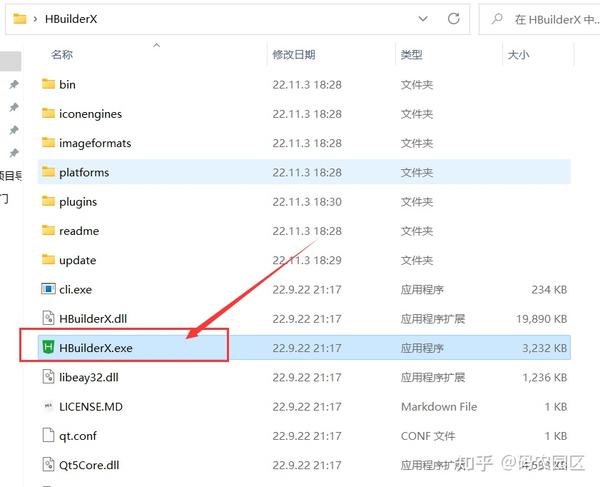Image resolution: width=600 pixels, height=487 pixels.
Task: Click the libeay32.dll file icon
Action: (x=48, y=377)
